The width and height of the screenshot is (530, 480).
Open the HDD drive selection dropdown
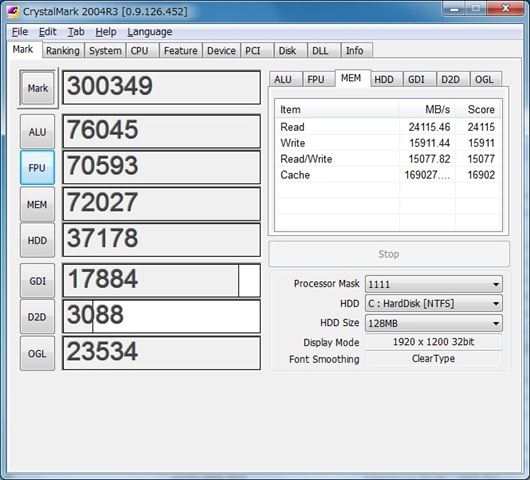[434, 303]
